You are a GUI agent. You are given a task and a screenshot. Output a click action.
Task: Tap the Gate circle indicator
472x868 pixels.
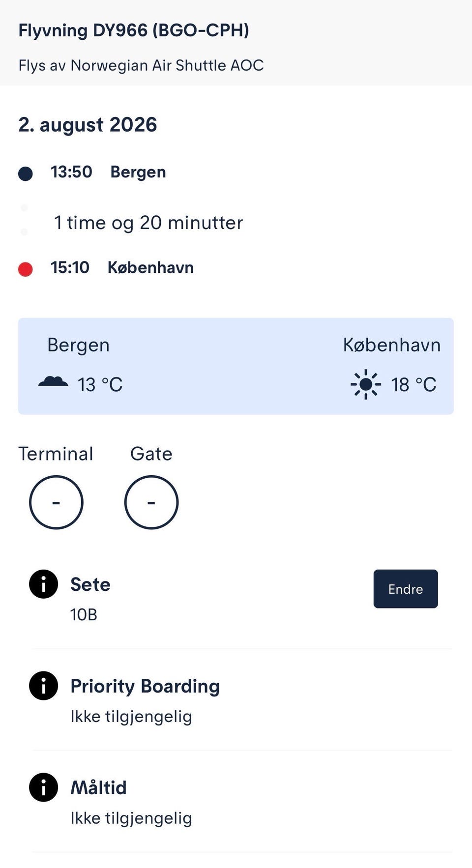[151, 502]
